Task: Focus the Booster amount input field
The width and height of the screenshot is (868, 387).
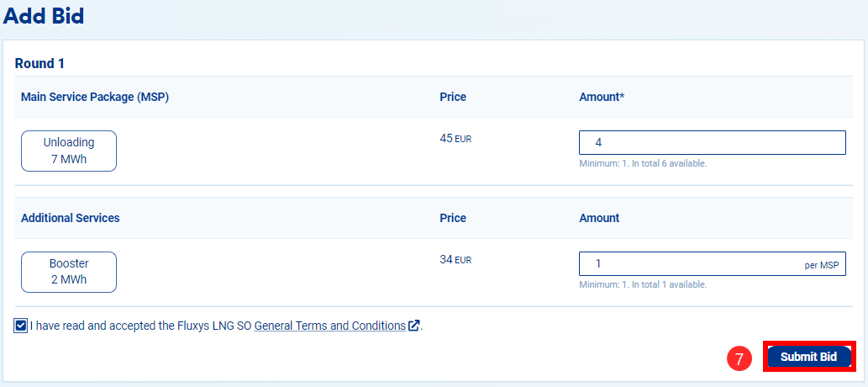Action: tap(689, 264)
